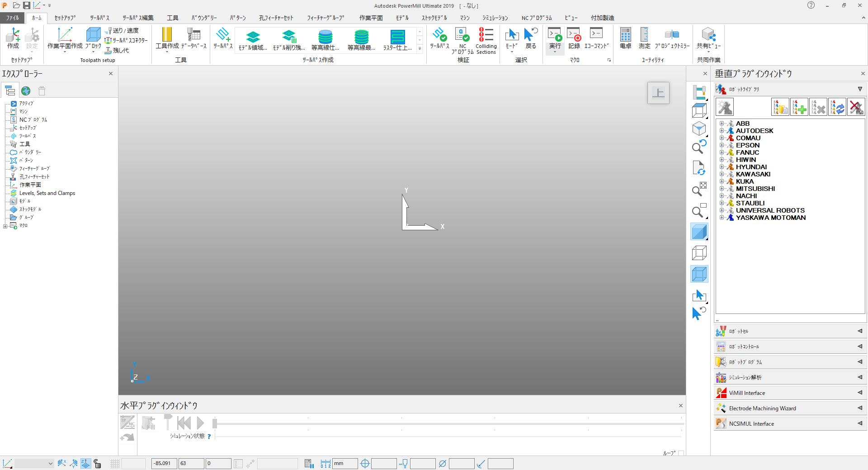The height and width of the screenshot is (470, 868).
Task: Click the Undo selection icon (戻る)
Action: [x=531, y=38]
